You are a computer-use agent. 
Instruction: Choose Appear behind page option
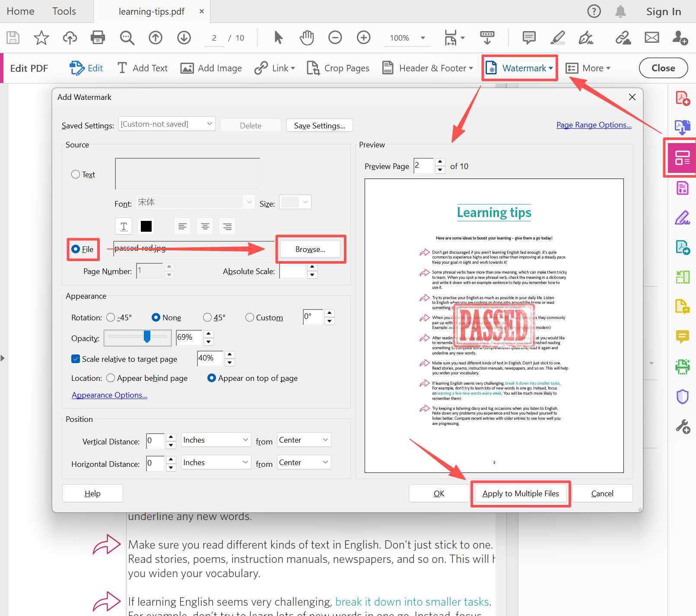pos(111,378)
